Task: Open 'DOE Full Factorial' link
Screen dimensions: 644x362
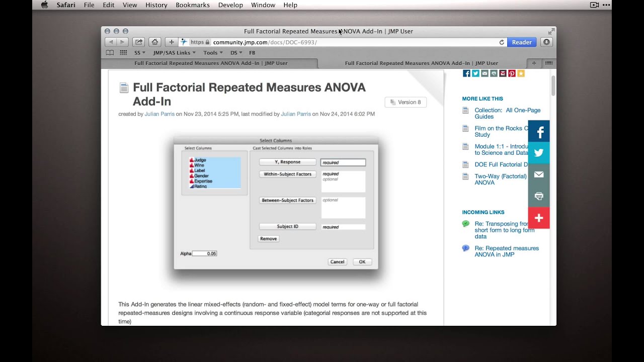Action: pyautogui.click(x=501, y=164)
